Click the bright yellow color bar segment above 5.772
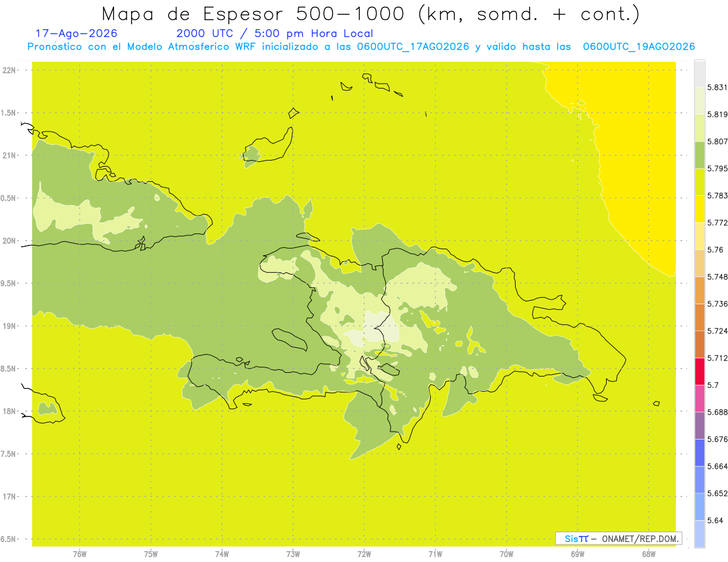Image resolution: width=728 pixels, height=562 pixels. pos(699,209)
